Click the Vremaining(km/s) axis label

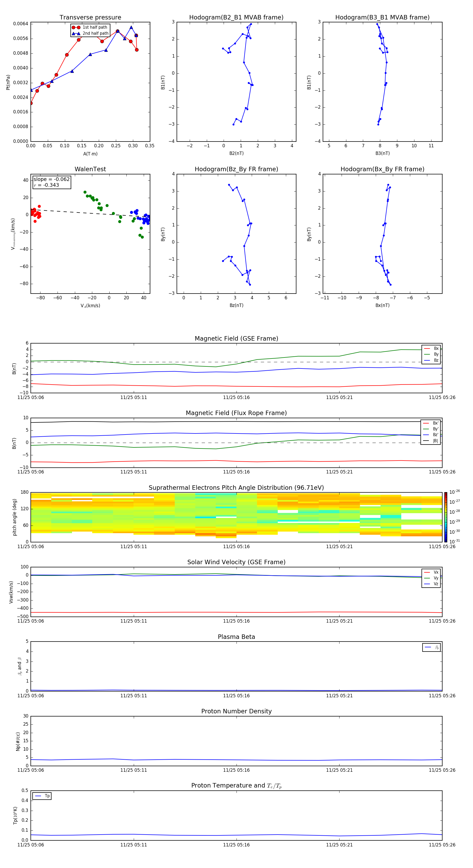pyautogui.click(x=13, y=234)
